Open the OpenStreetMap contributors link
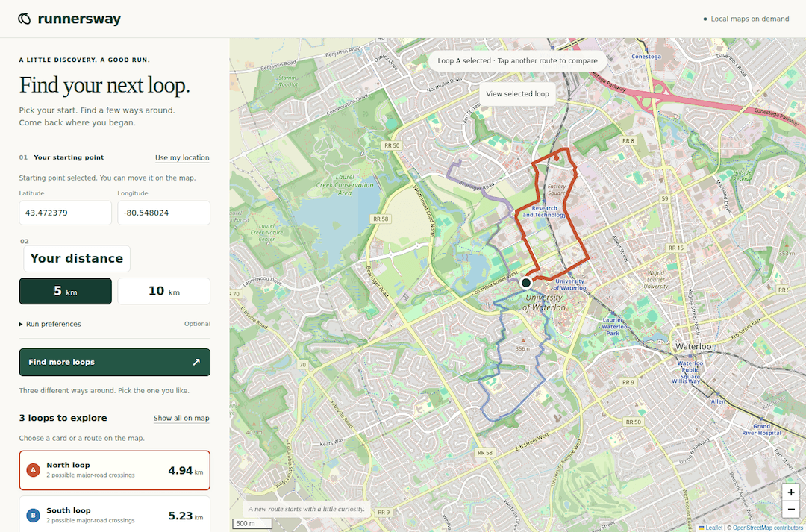Screen dimensions: 806x532 (769, 528)
